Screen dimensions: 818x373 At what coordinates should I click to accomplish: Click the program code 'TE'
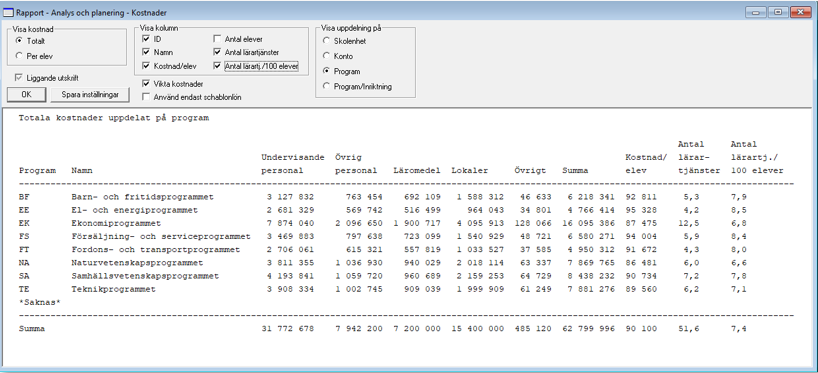24,289
